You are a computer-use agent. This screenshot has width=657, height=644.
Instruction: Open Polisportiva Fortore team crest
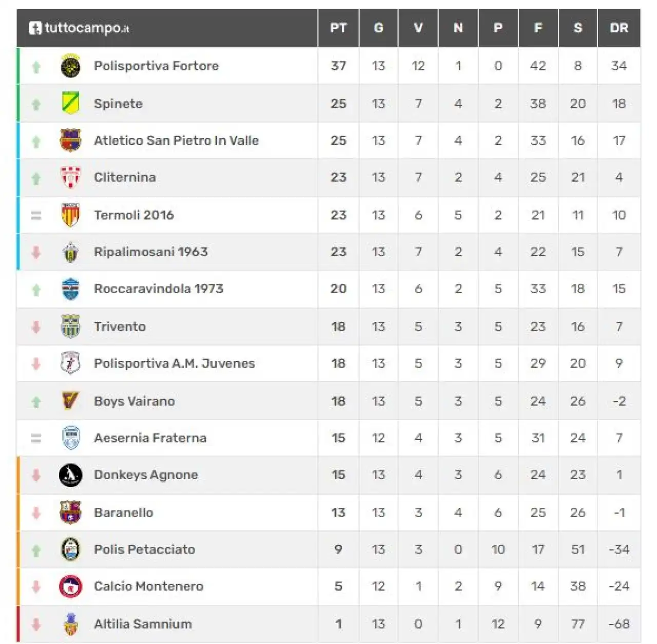(x=70, y=66)
